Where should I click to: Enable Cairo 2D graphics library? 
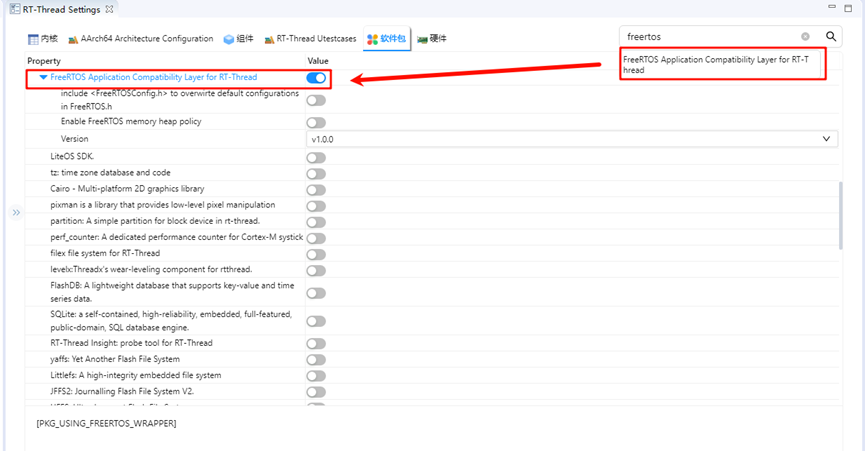tap(316, 190)
